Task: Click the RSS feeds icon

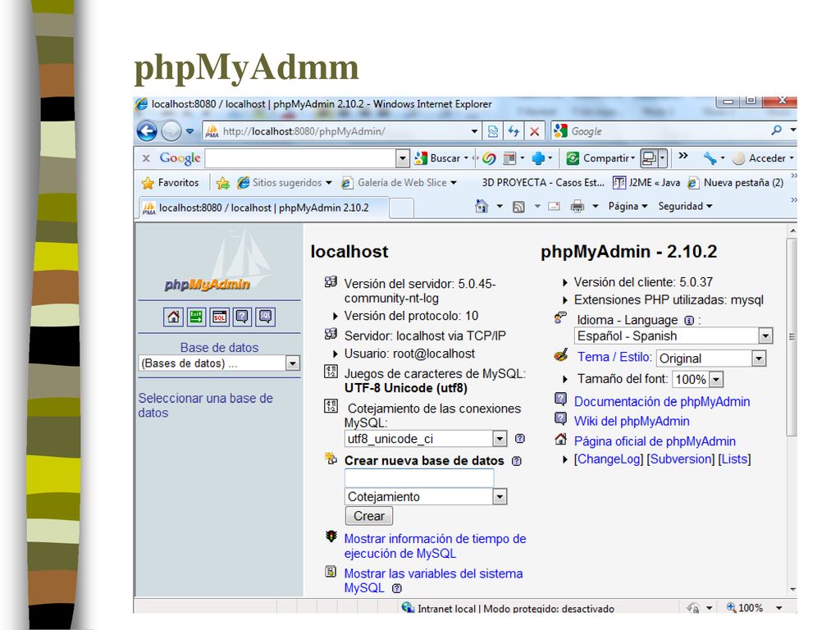Action: (518, 207)
